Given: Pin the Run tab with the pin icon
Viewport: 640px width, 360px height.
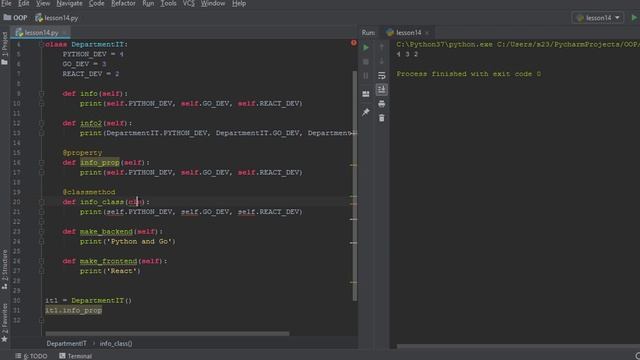Looking at the screenshot, I should coord(366,112).
